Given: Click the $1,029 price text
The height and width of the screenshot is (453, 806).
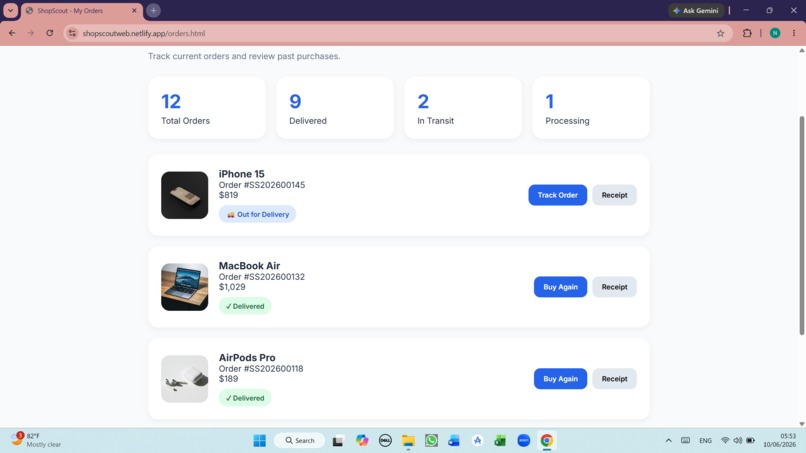Looking at the screenshot, I should pos(232,287).
